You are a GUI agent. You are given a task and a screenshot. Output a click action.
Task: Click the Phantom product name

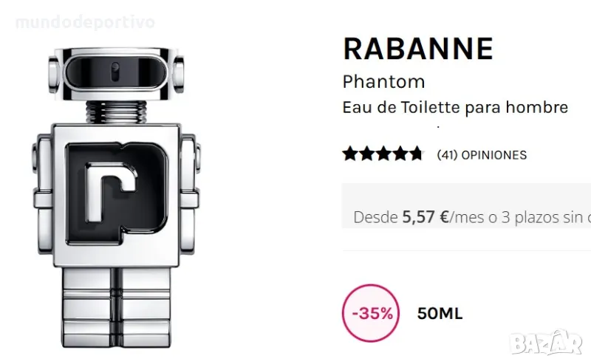(x=383, y=81)
